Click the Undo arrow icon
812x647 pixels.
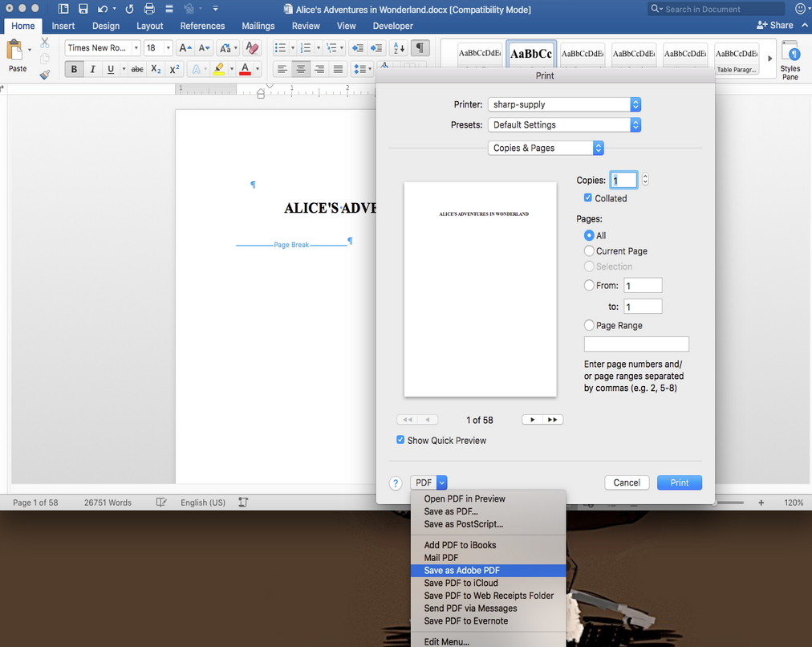(103, 9)
